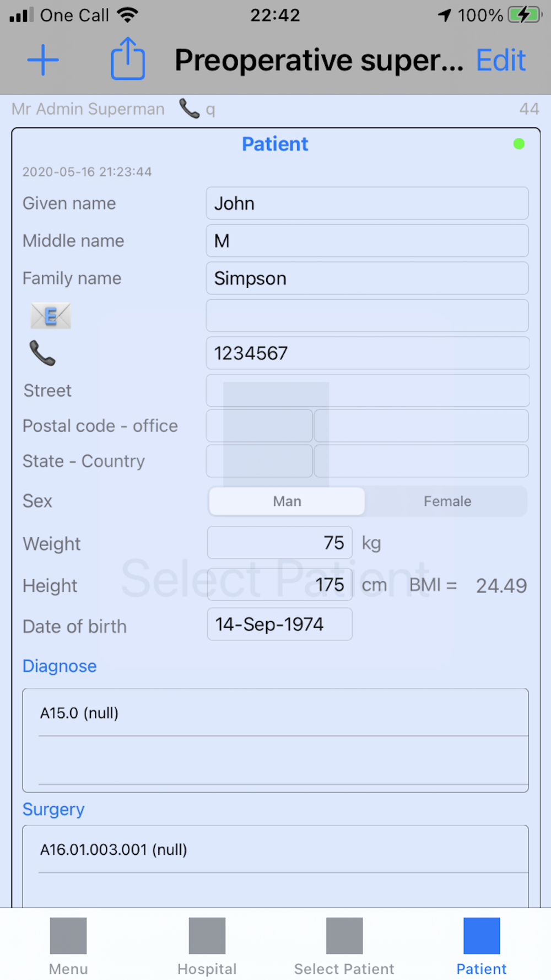Tap the Surgery link

[x=53, y=809]
